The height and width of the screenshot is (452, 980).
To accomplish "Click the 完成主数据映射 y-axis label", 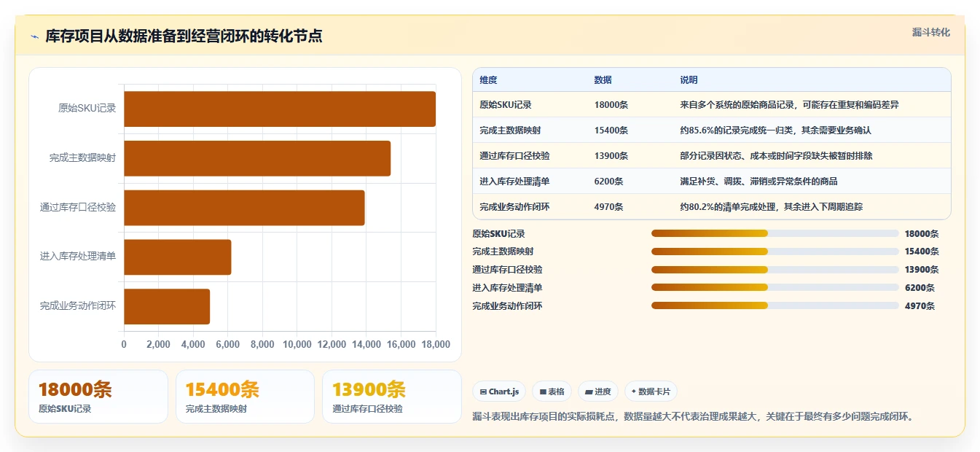I will (x=83, y=158).
